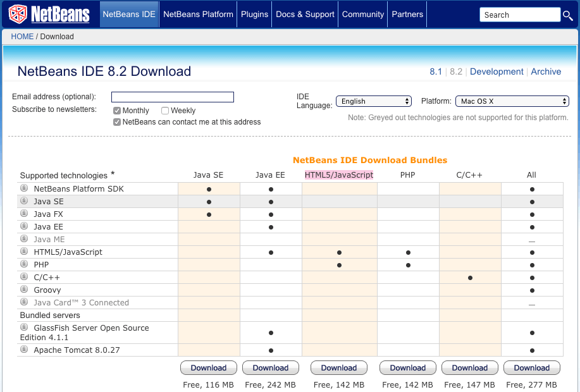Download the HTML5/JavaScript bundle
The image size is (580, 392).
[339, 368]
